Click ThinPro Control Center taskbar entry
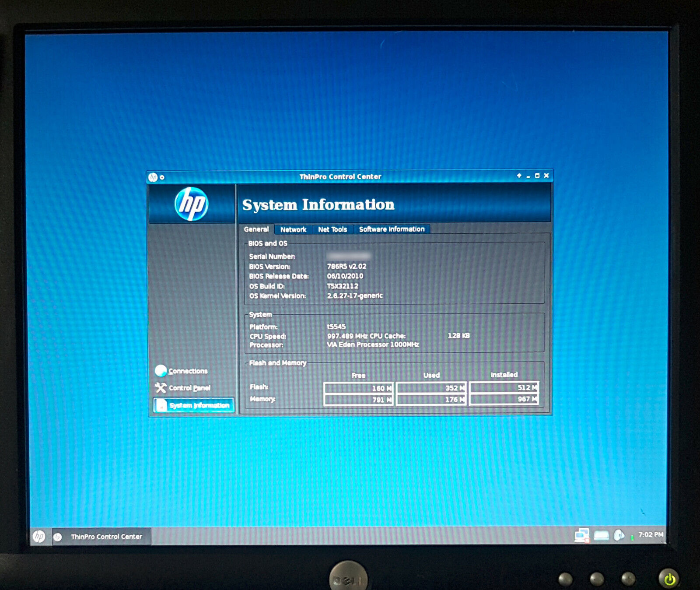The width and height of the screenshot is (700, 590). [x=101, y=537]
